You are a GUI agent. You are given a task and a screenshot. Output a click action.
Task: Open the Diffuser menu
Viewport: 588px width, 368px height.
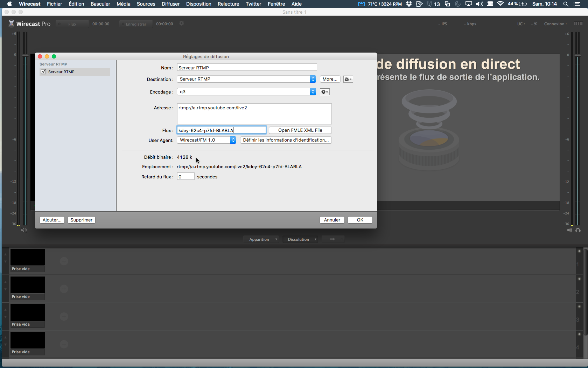pos(170,4)
